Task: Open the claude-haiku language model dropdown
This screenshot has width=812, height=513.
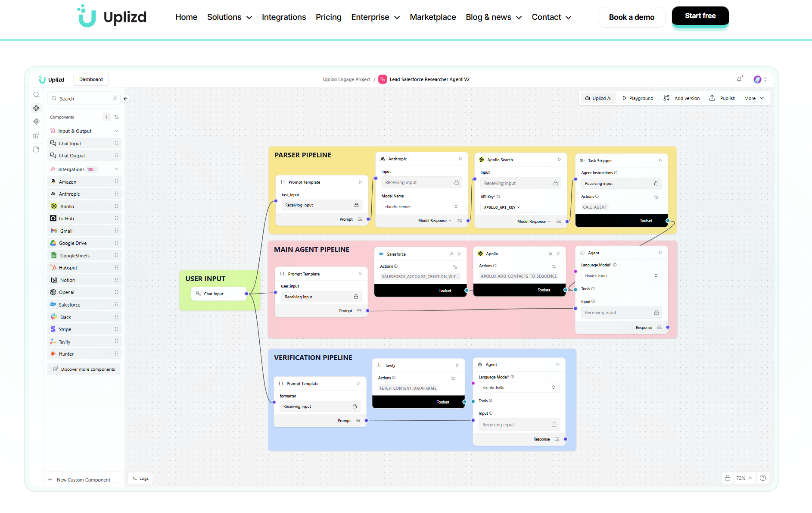Action: [519, 388]
